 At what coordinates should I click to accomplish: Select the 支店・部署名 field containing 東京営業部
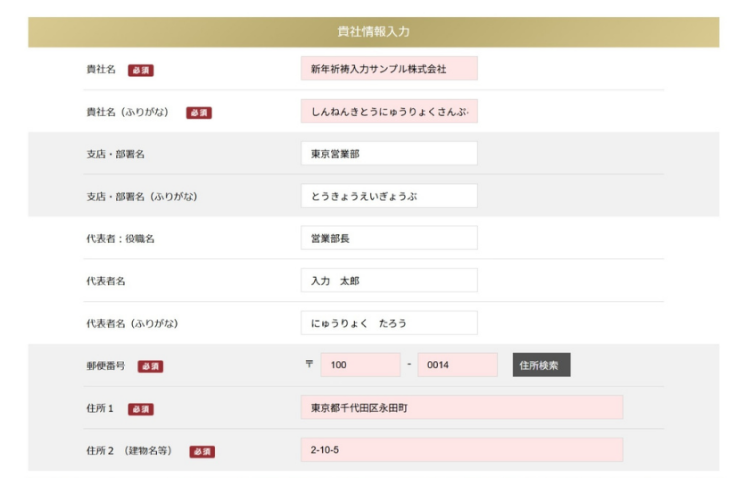tap(388, 154)
